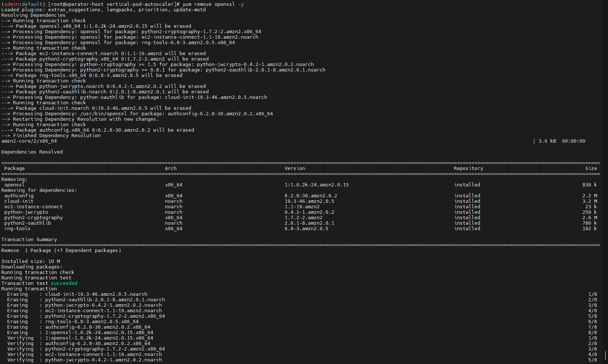This screenshot has width=608, height=364.
Task: Click the 'Removing:' section label
Action: coord(15,179)
